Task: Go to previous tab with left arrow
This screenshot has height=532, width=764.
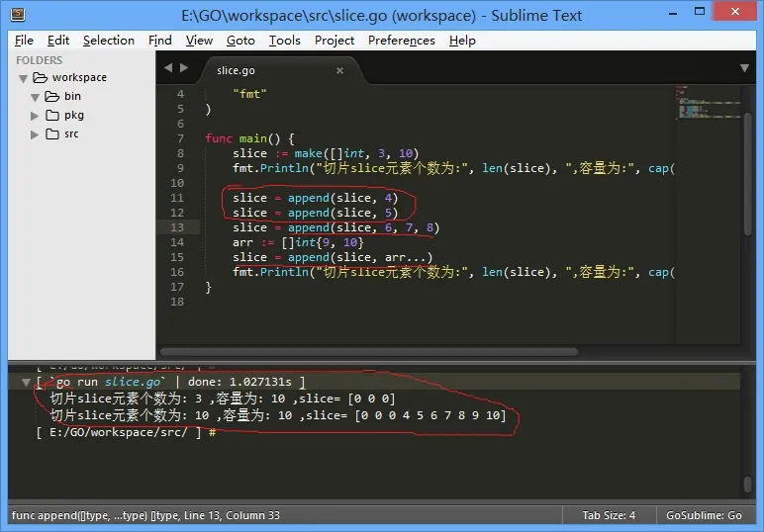Action: 168,67
